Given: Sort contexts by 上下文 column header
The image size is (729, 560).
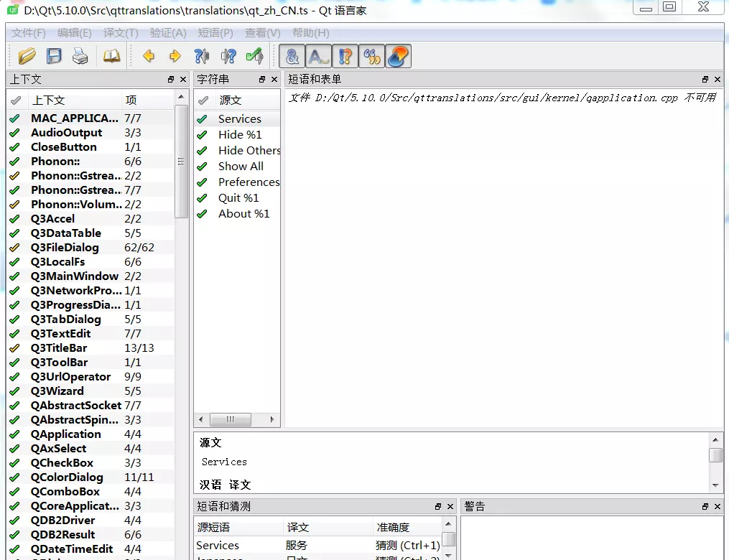Looking at the screenshot, I should [73, 100].
